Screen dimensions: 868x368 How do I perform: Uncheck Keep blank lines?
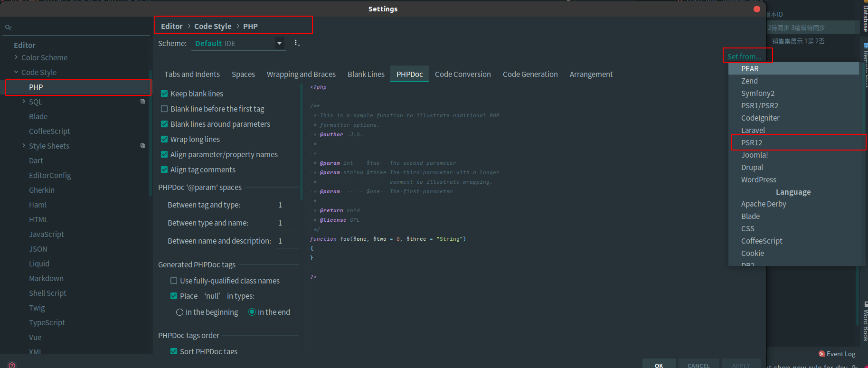click(x=164, y=94)
